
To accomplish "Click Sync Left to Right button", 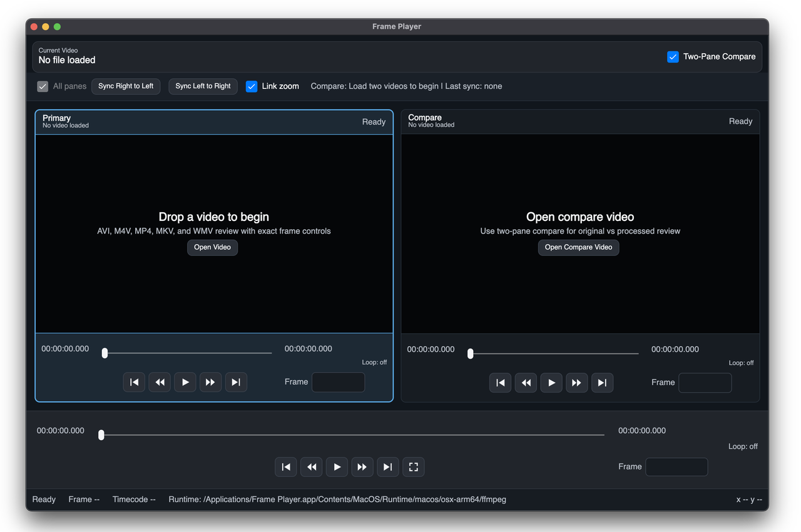I will click(x=203, y=86).
